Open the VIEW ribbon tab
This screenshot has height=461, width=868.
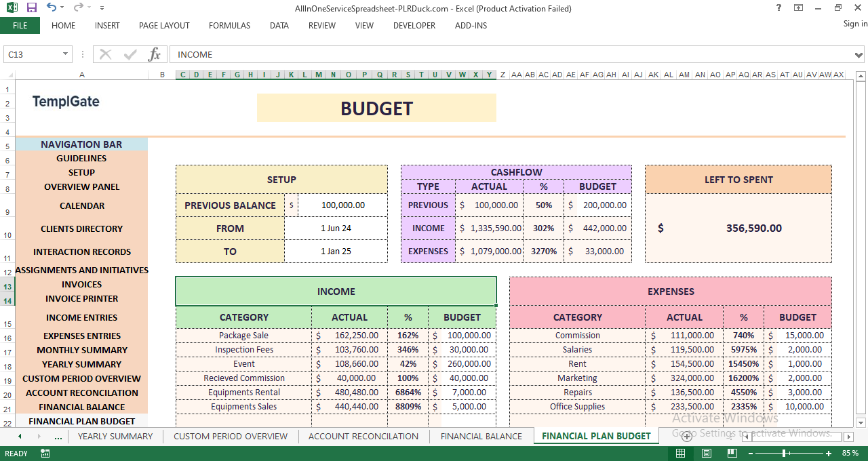tap(364, 26)
